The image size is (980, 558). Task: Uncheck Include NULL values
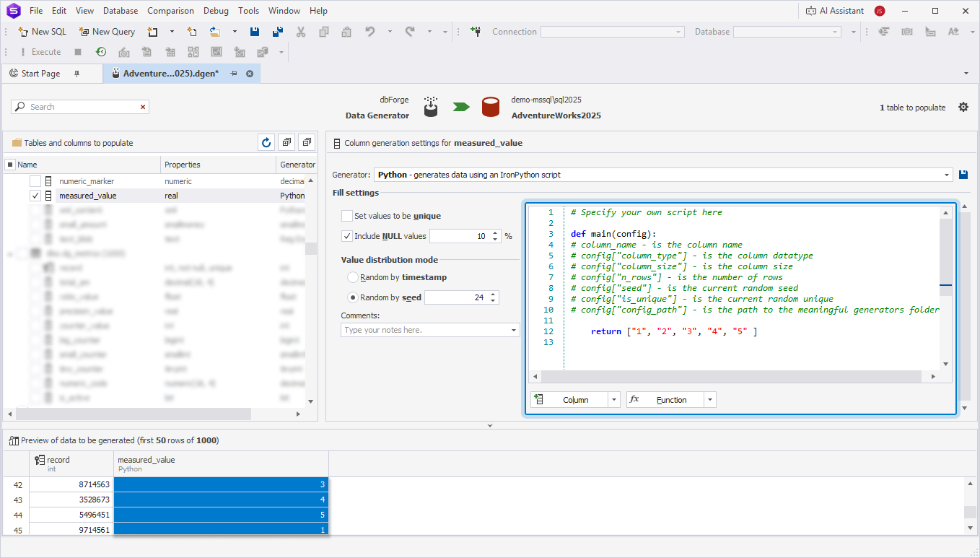pyautogui.click(x=347, y=236)
